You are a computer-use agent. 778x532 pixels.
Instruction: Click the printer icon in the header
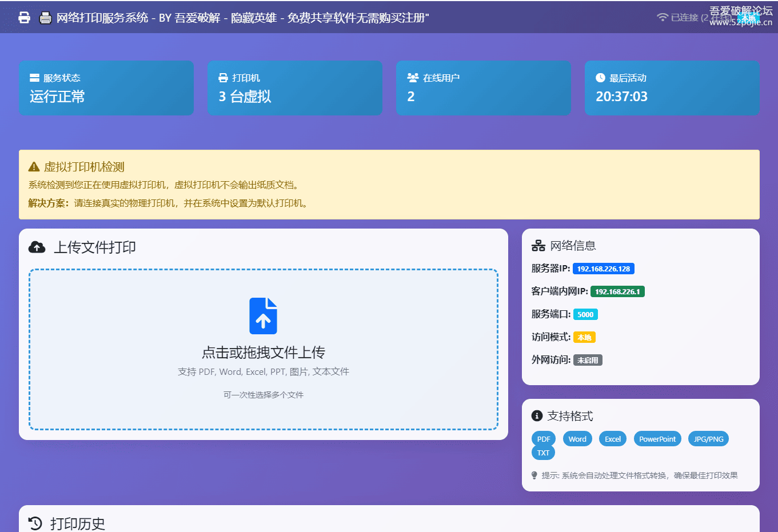coord(24,18)
